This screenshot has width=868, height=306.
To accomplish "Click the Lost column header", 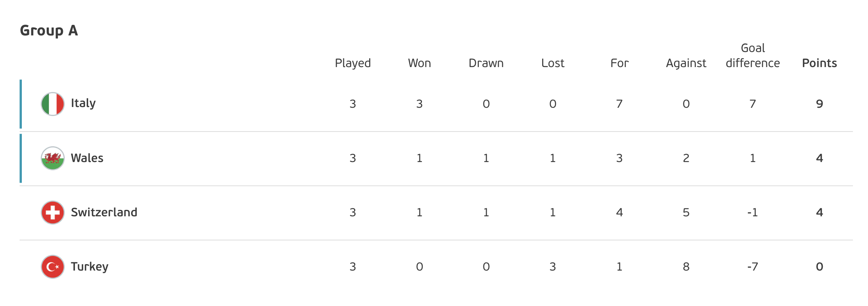I will point(553,63).
